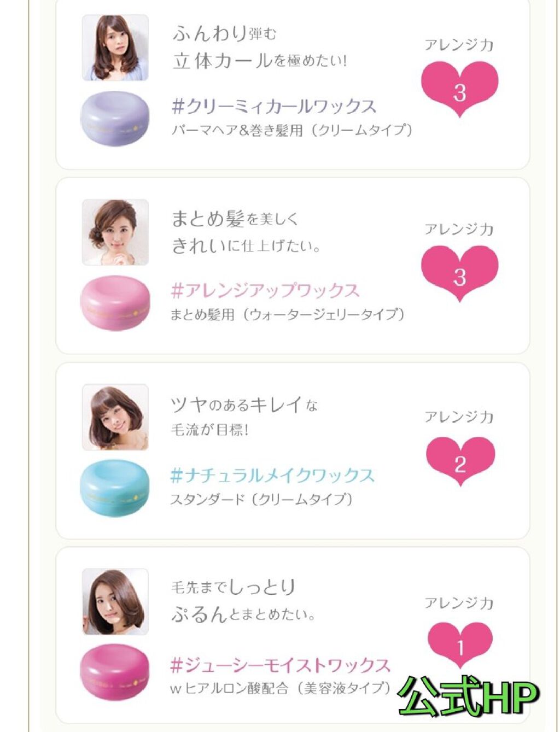Click the light blue Natural Make Wax jar
The width and height of the screenshot is (560, 732).
click(114, 487)
